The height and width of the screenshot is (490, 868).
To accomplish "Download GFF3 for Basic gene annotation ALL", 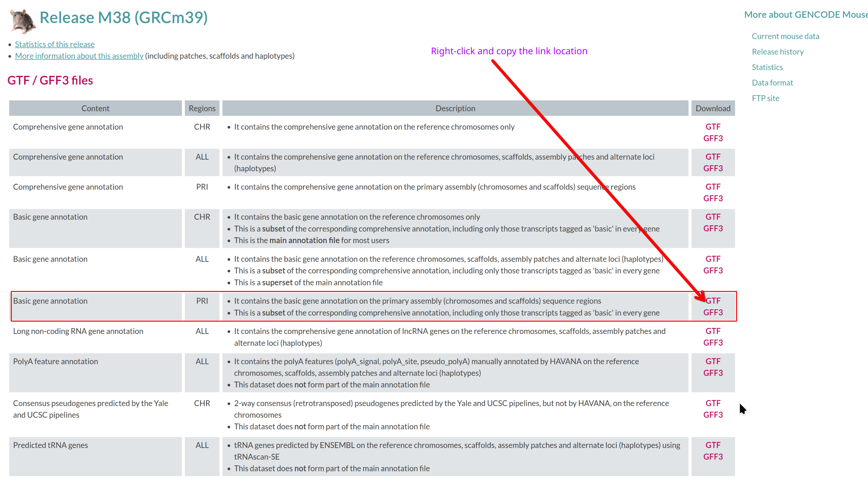I will pyautogui.click(x=713, y=271).
